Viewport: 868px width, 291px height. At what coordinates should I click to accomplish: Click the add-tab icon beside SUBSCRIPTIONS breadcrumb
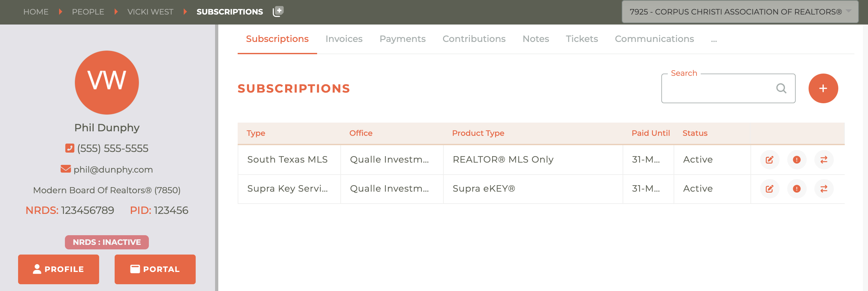pyautogui.click(x=278, y=11)
